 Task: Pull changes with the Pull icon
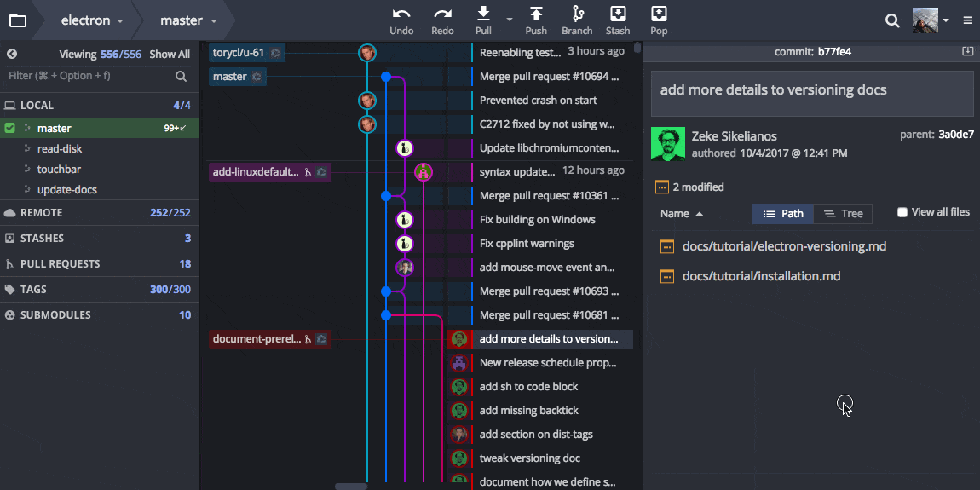484,14
